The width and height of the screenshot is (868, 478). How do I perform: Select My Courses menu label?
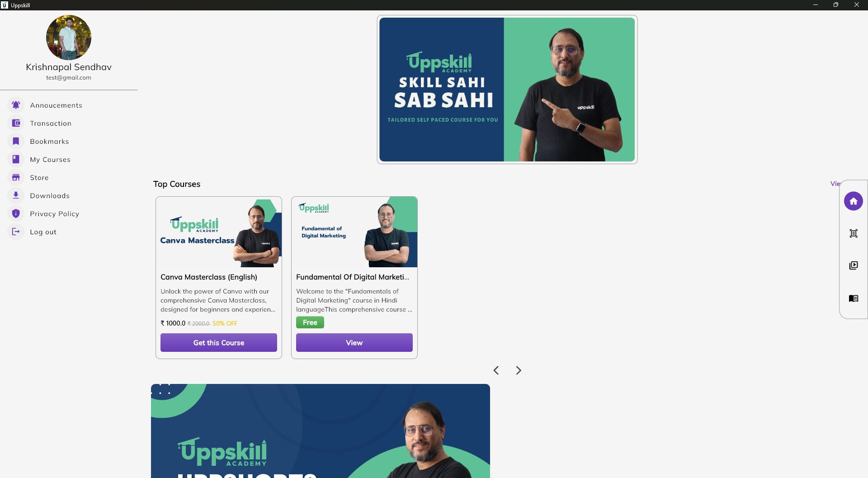pyautogui.click(x=50, y=160)
